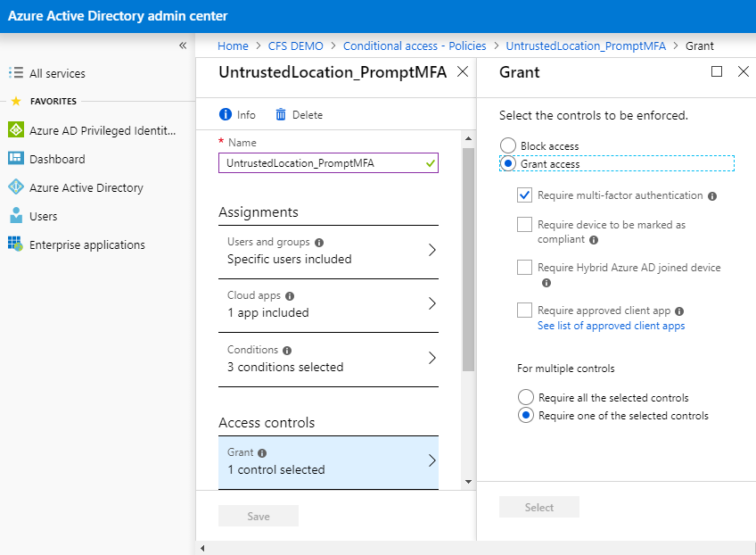Image resolution: width=756 pixels, height=555 pixels.
Task: Show info tooltip for Conditions
Action: (x=287, y=351)
